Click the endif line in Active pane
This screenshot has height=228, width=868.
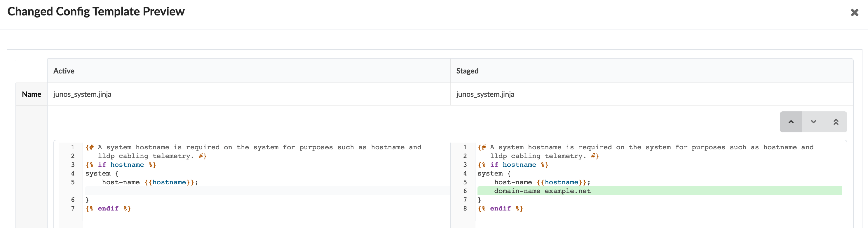click(108, 208)
